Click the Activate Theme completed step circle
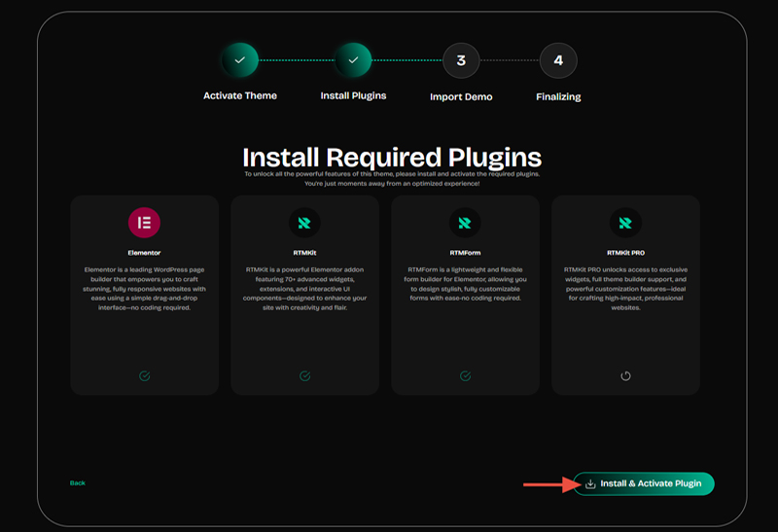 coord(239,60)
